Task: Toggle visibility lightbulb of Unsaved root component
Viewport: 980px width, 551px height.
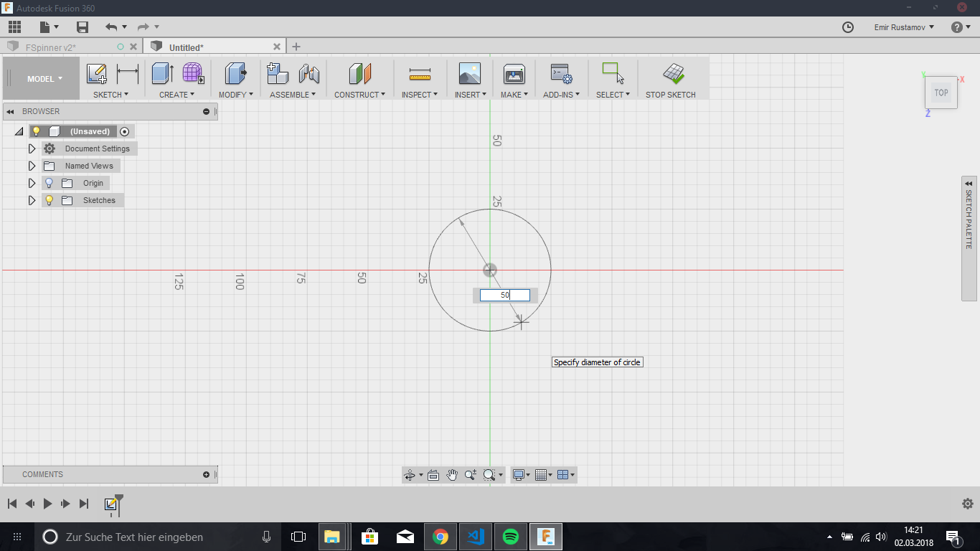Action: point(36,131)
